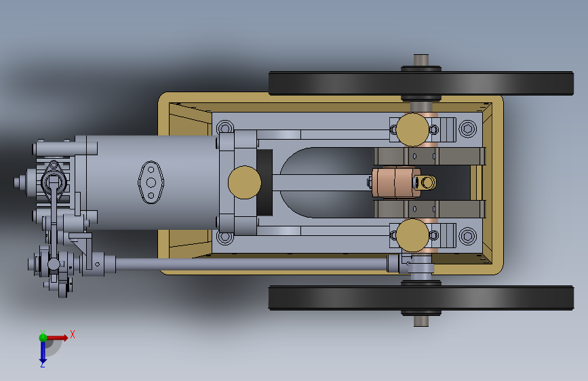Image resolution: width=588 pixels, height=381 pixels.
Task: Select the yellow crank pin end fitting
Action: (x=427, y=182)
